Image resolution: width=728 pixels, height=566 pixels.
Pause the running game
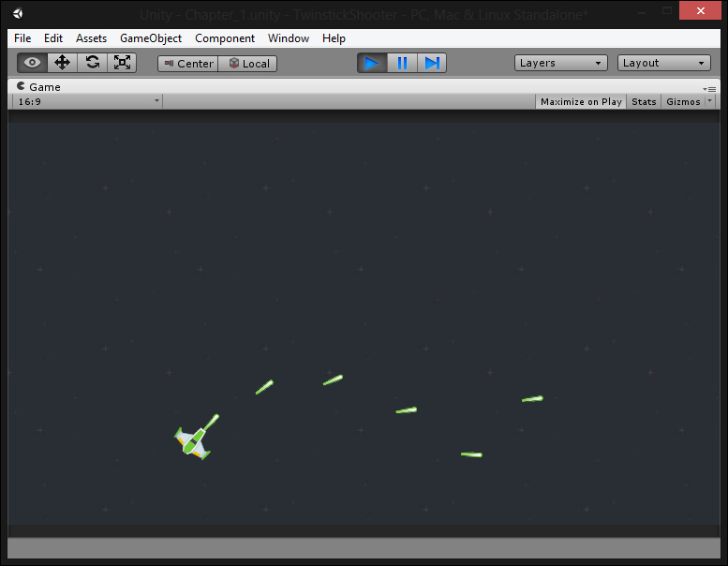(402, 63)
